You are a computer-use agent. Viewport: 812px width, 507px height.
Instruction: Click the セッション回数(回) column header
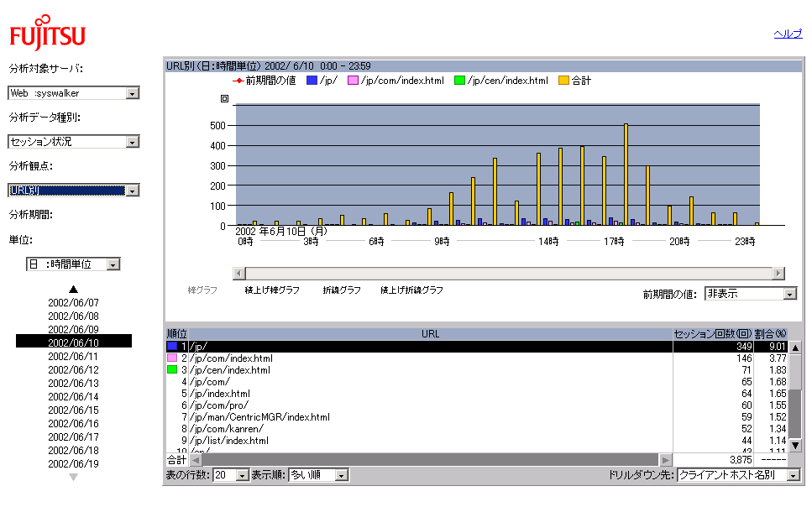(713, 334)
